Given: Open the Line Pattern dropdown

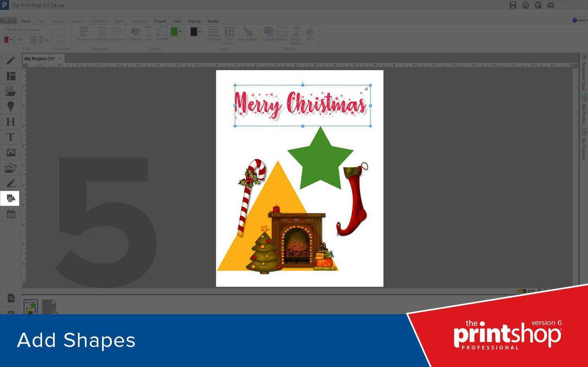Looking at the screenshot, I should [229, 34].
